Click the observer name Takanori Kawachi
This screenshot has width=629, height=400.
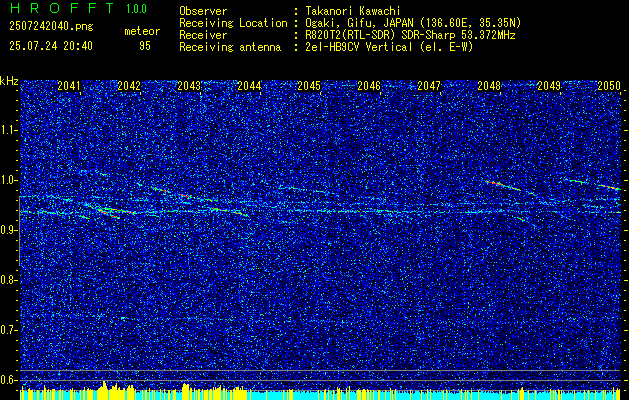353,11
